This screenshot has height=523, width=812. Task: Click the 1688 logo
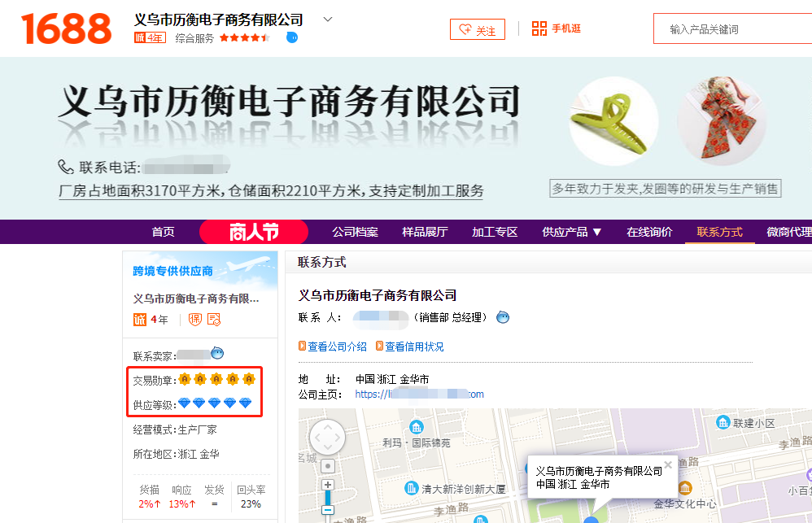[66, 28]
